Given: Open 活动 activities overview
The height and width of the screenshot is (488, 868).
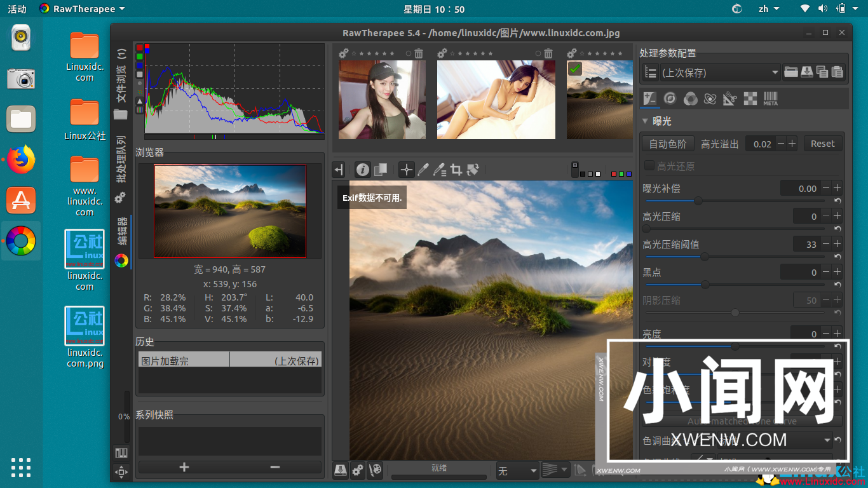Looking at the screenshot, I should pyautogui.click(x=17, y=9).
